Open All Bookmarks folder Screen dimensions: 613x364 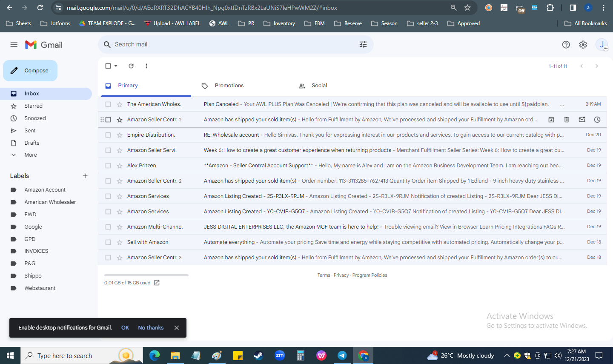point(586,23)
